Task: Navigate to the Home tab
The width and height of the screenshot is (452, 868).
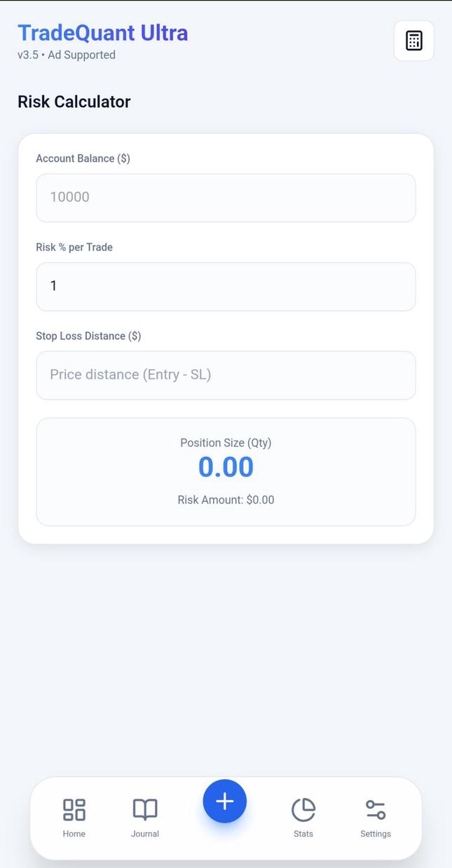Action: coord(74,816)
